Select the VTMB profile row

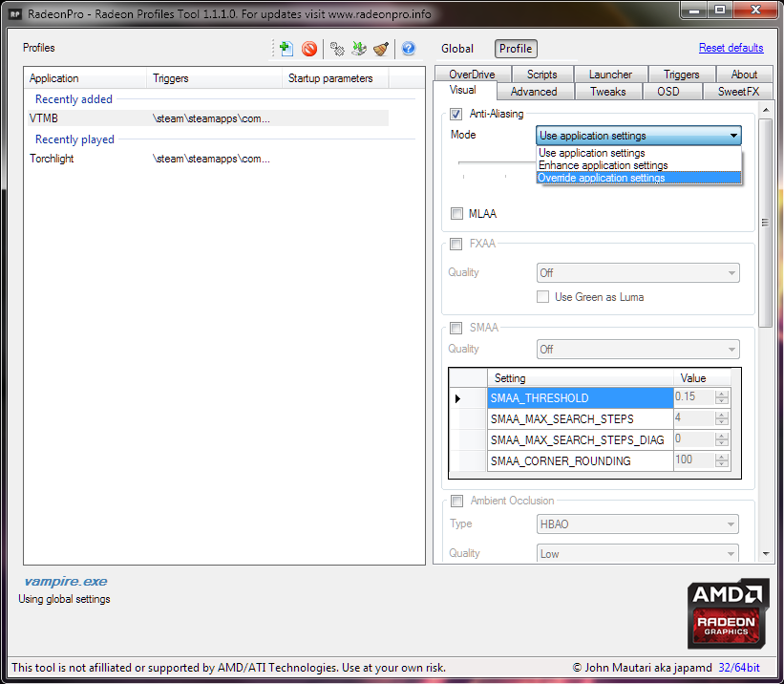[x=208, y=118]
